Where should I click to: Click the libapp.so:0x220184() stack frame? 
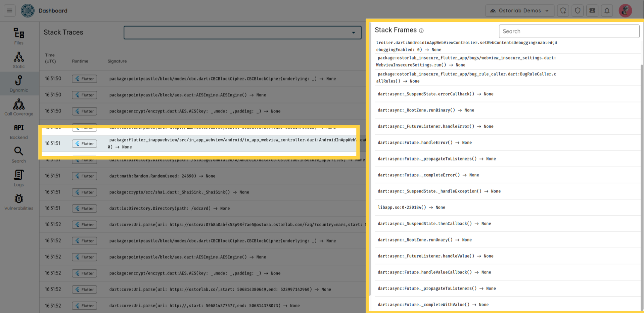(411, 207)
